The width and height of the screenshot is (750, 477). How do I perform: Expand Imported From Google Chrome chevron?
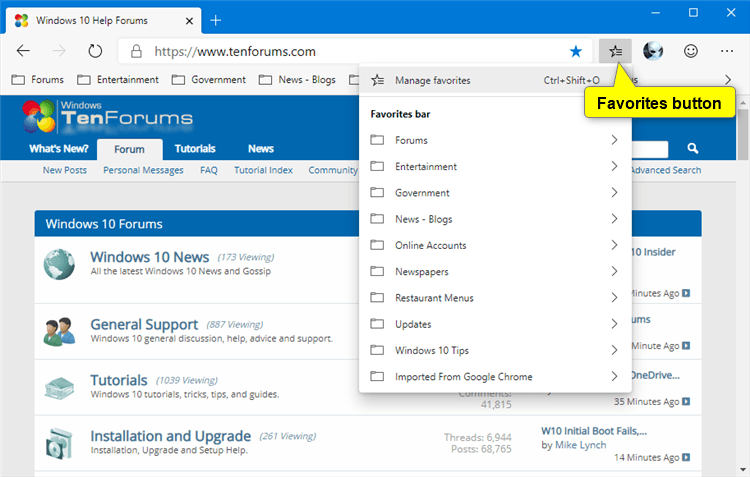pos(614,377)
